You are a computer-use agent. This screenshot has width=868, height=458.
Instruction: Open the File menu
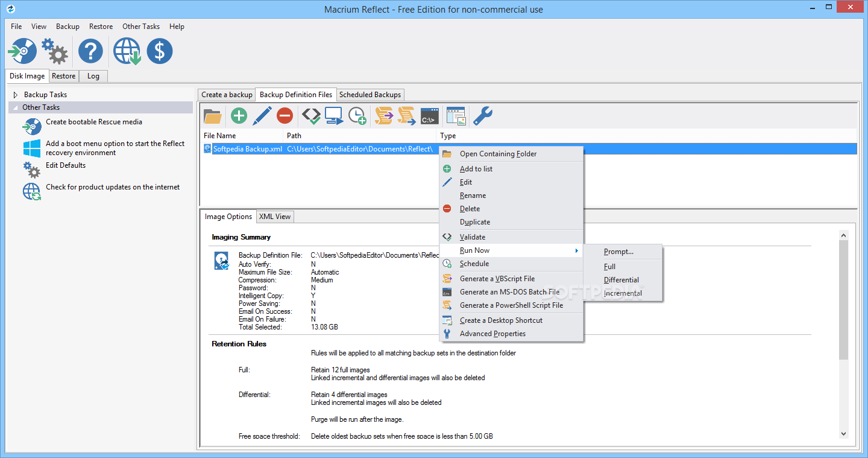click(16, 27)
